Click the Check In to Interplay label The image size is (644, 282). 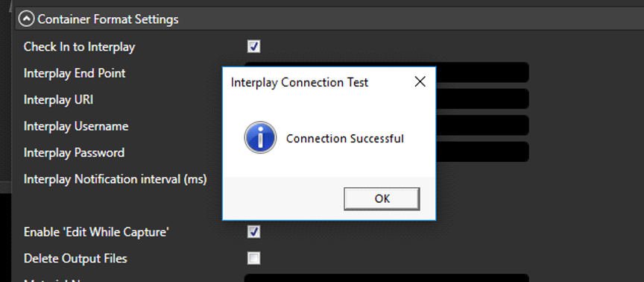79,47
